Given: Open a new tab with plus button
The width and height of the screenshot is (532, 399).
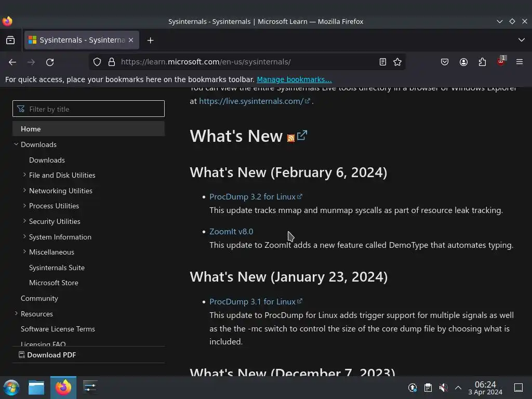Looking at the screenshot, I should (150, 41).
